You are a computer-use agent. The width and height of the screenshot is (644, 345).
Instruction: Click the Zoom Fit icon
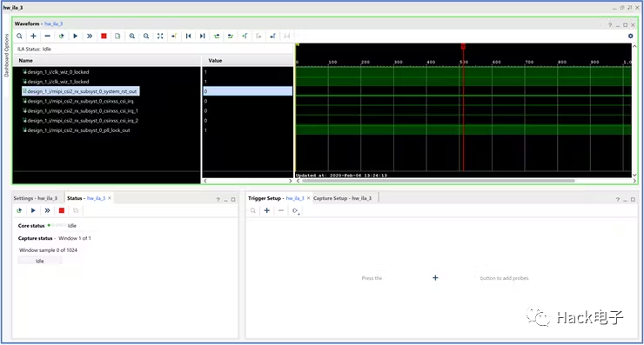pyautogui.click(x=160, y=36)
